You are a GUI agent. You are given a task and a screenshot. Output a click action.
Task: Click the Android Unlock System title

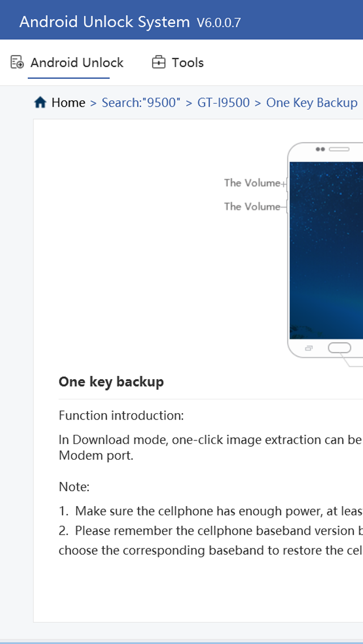pyautogui.click(x=104, y=22)
